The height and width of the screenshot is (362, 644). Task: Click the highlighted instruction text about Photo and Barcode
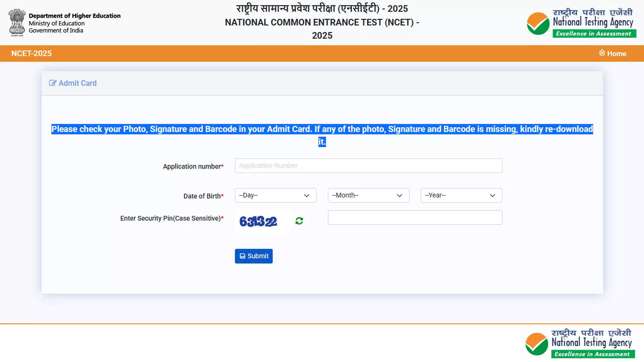(x=322, y=129)
